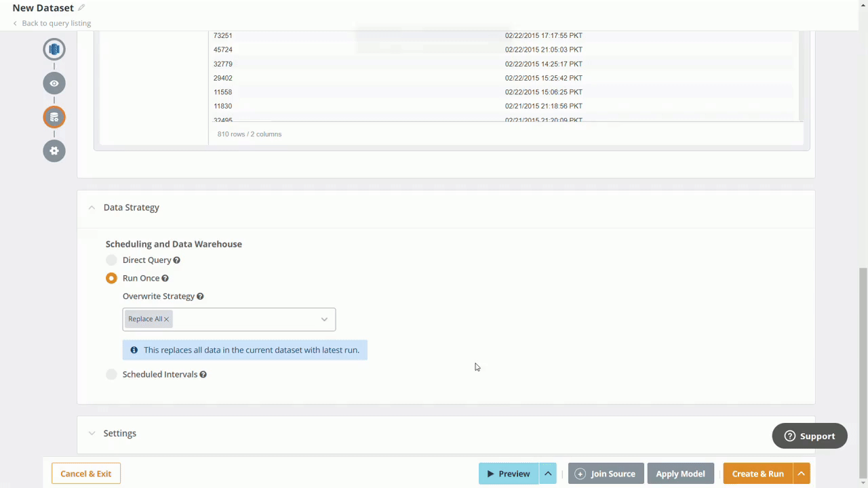Click the orange data strategy step icon
868x488 pixels.
54,117
